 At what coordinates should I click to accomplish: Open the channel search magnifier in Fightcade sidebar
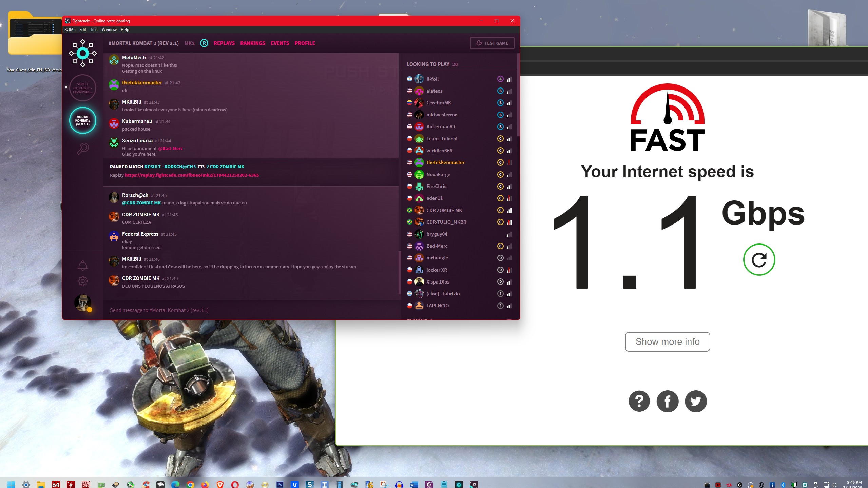pos(83,149)
